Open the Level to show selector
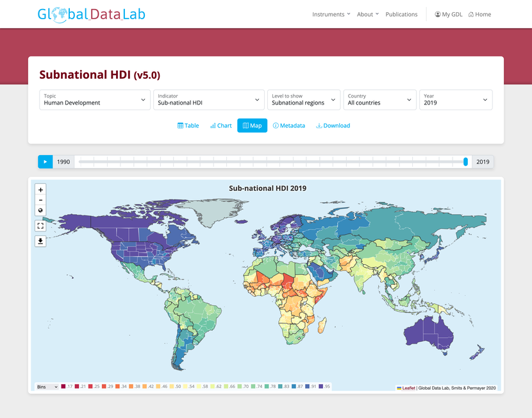532x418 pixels. (303, 100)
